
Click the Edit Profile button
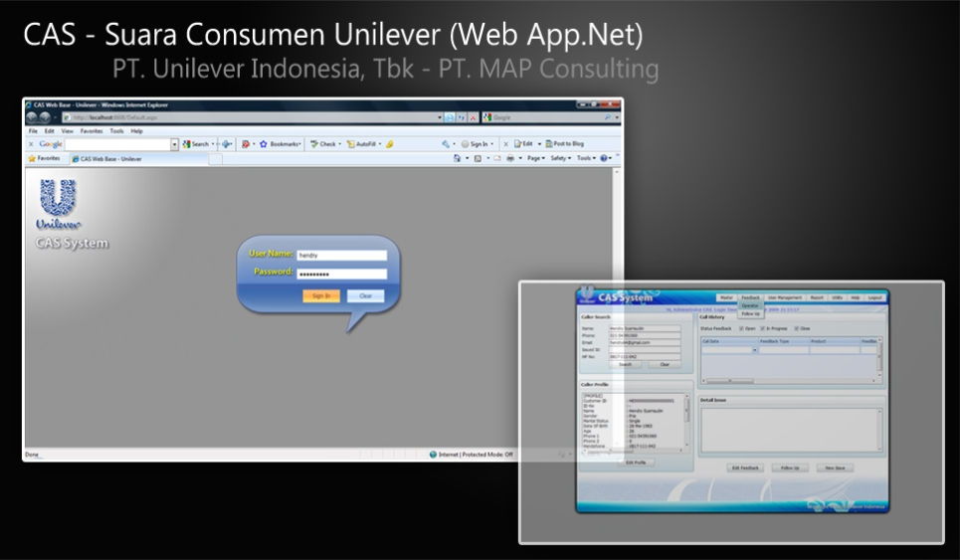(636, 463)
